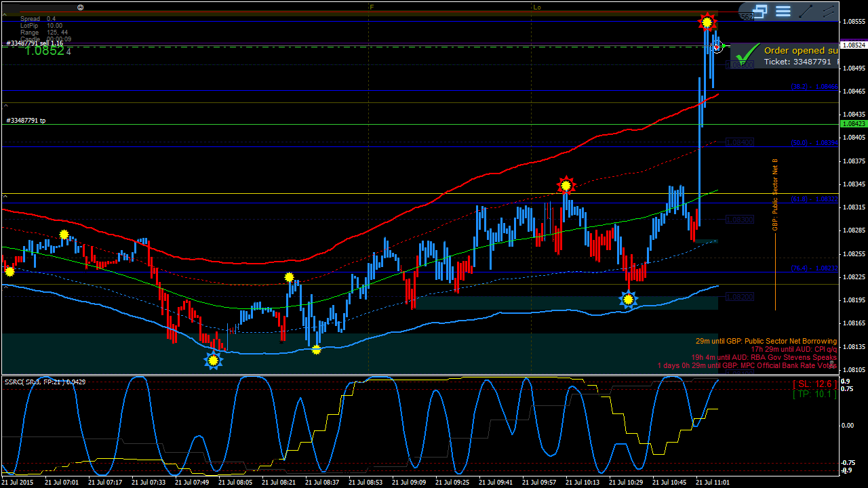Click the 1.08400 round-number price box
The height and width of the screenshot is (488, 868).
click(740, 142)
